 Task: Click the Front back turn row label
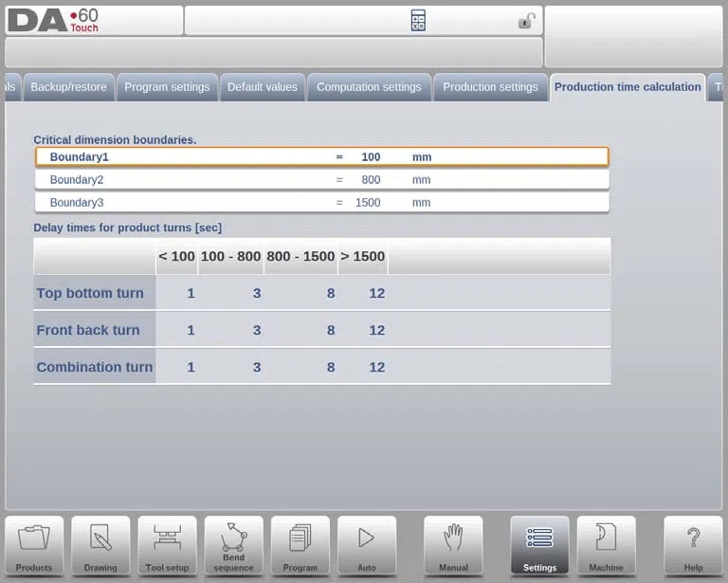pyautogui.click(x=94, y=330)
